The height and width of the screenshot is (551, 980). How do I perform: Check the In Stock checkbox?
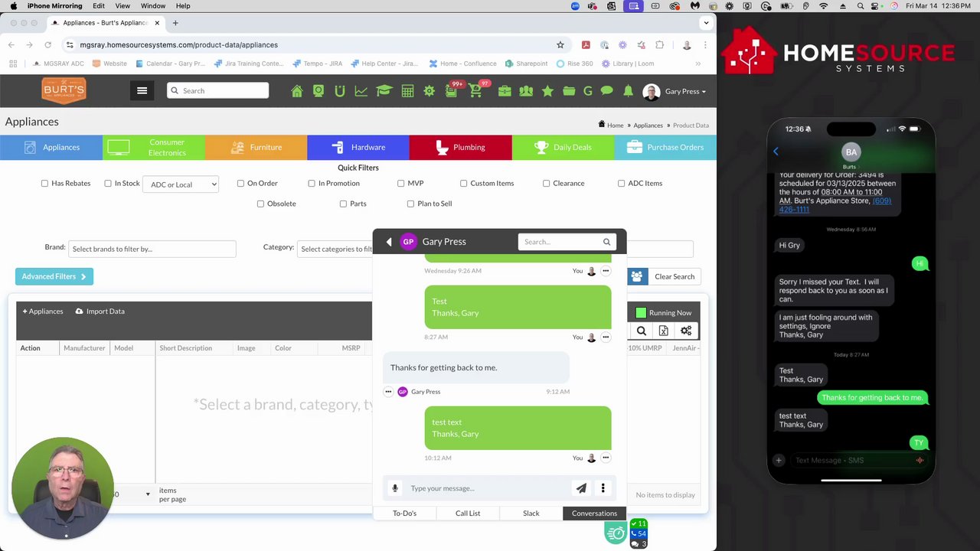point(108,184)
